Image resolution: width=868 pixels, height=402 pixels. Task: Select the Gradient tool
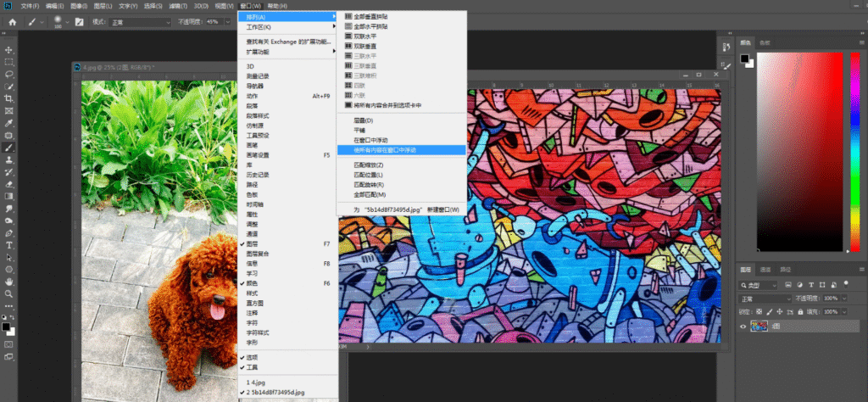click(x=8, y=196)
